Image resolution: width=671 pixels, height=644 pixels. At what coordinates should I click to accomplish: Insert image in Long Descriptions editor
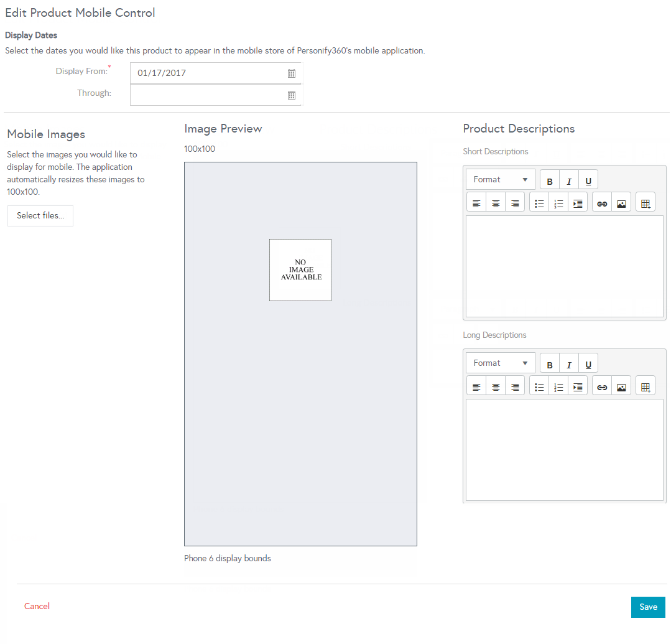pos(621,386)
